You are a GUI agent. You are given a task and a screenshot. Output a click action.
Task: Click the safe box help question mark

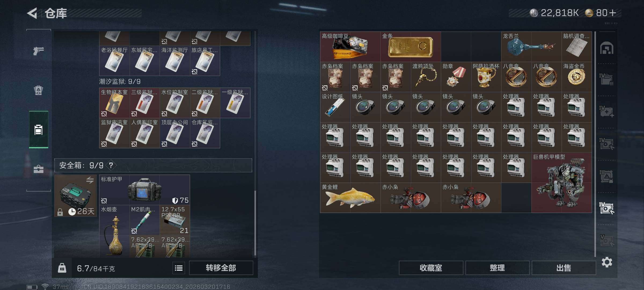coord(111,165)
